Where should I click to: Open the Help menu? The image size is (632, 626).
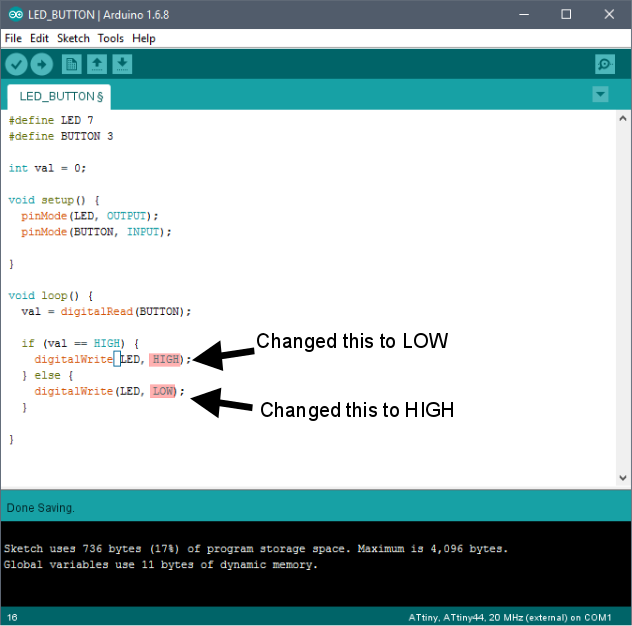coord(143,38)
